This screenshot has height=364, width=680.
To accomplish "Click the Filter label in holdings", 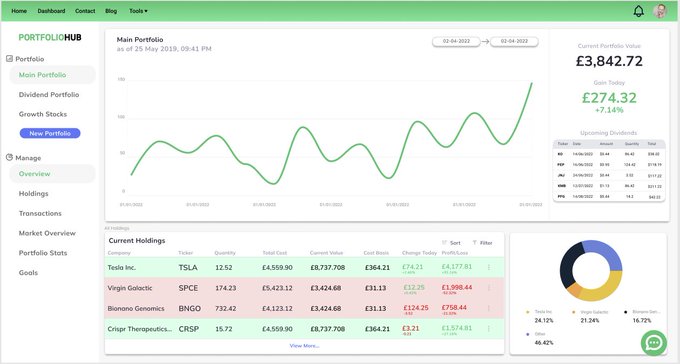I will (486, 243).
